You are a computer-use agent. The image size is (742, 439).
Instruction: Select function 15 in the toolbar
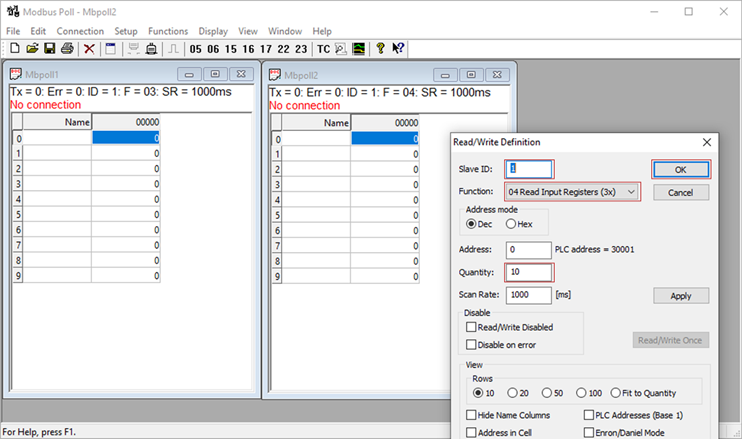(x=231, y=49)
